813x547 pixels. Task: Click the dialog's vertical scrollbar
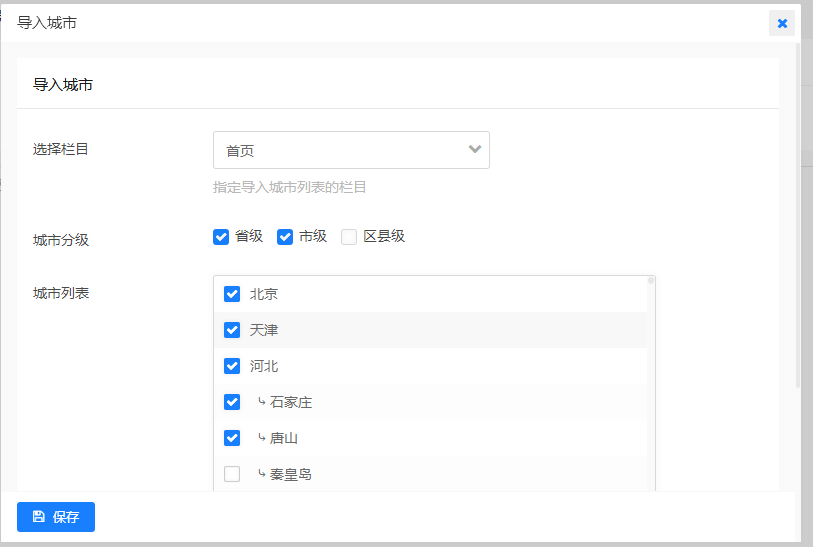797,200
